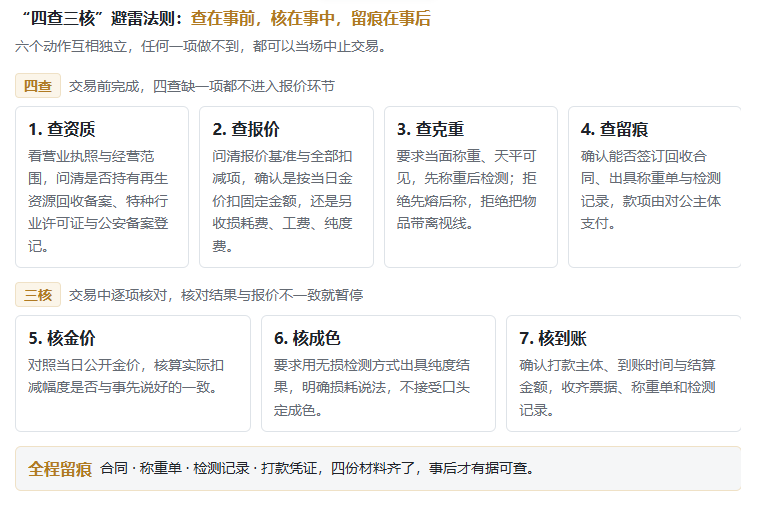Click the description starting 确认打款主体
Viewport: 758px width, 513px height.
click(617, 387)
